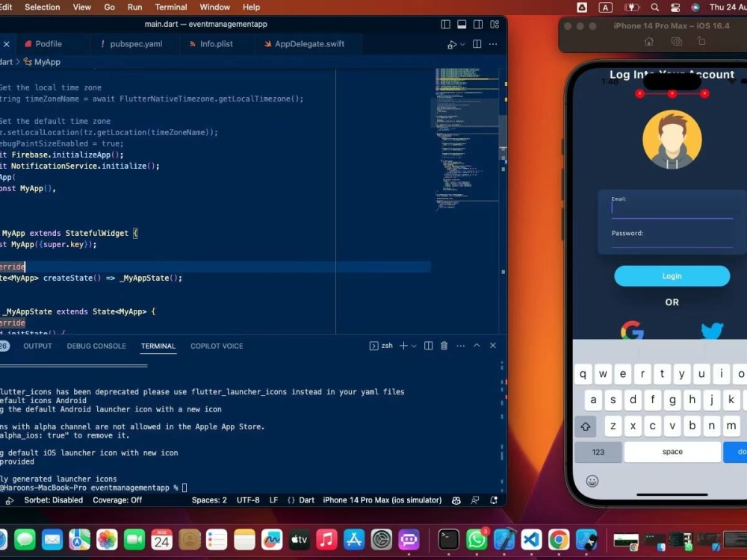The image size is (747, 560).
Task: Tap the Login button on the simulator
Action: 672,276
